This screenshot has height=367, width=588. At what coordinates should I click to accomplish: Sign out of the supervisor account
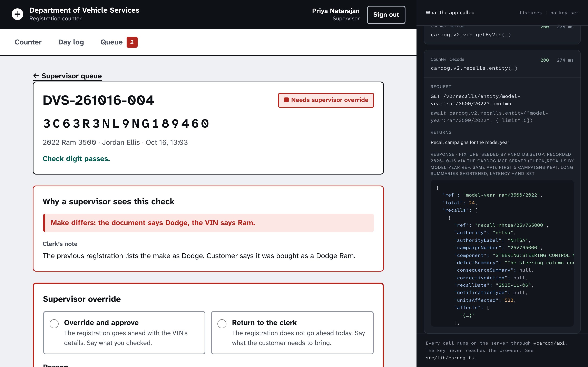coord(386,14)
